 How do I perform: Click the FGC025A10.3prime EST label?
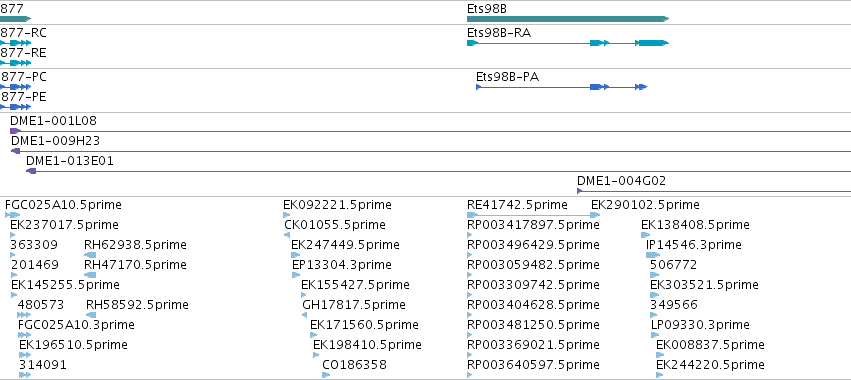[x=76, y=325]
